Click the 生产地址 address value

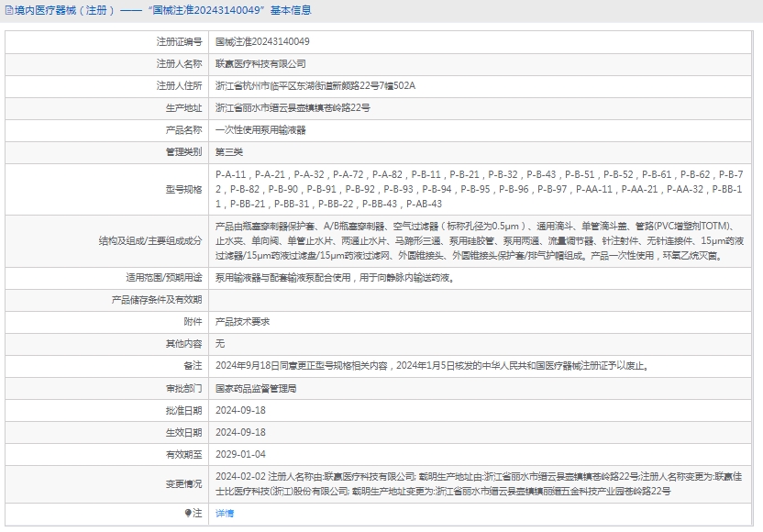(x=293, y=108)
